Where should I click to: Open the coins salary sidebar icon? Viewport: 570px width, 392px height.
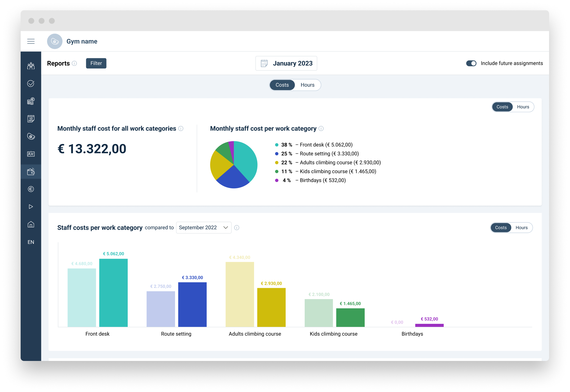(x=31, y=101)
